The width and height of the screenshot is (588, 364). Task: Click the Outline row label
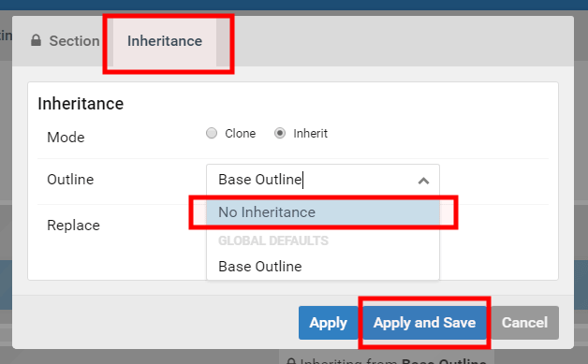70,180
